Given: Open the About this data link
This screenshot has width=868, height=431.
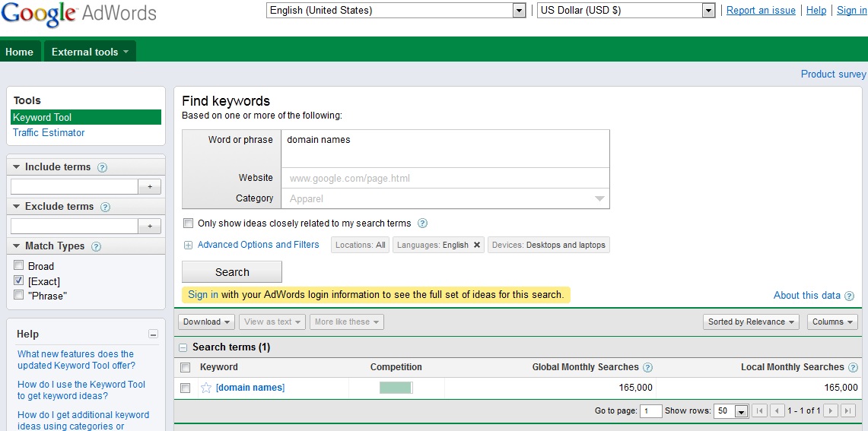Looking at the screenshot, I should pyautogui.click(x=806, y=296).
